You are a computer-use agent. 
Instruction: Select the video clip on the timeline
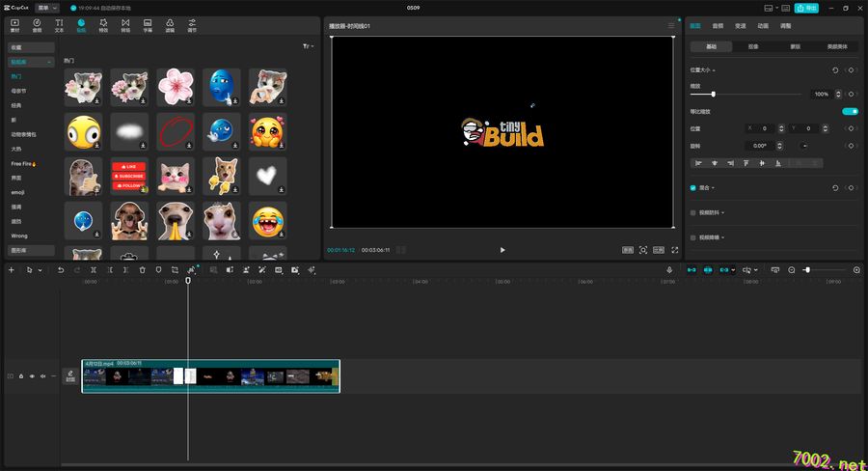pos(210,376)
